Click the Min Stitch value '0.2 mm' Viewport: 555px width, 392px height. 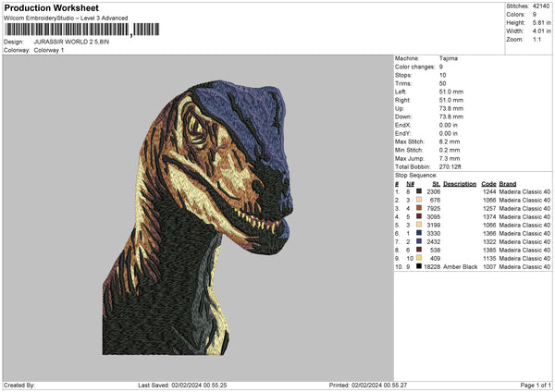click(x=450, y=150)
